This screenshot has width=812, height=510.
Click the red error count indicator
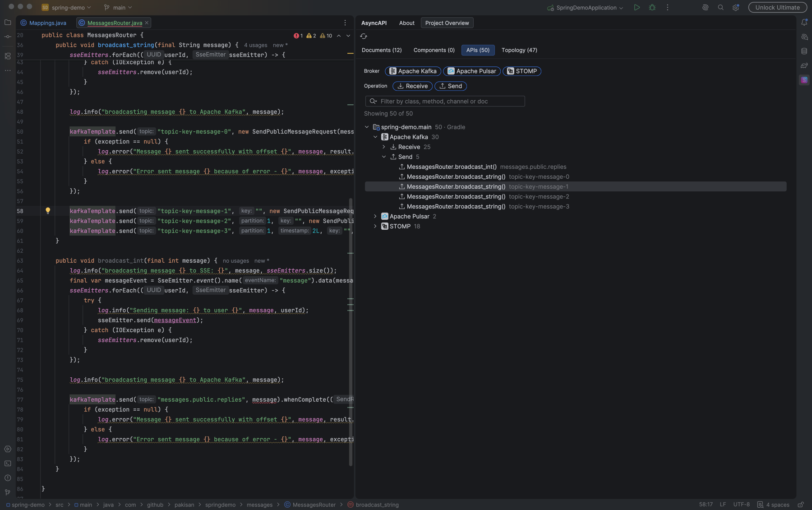(x=298, y=36)
